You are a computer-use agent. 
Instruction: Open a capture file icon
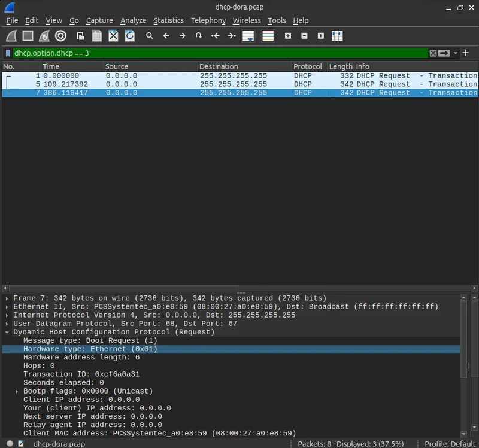(81, 36)
